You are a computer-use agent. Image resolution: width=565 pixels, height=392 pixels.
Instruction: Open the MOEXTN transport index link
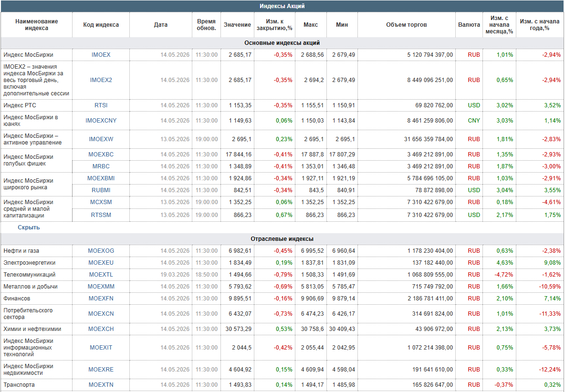point(101,385)
